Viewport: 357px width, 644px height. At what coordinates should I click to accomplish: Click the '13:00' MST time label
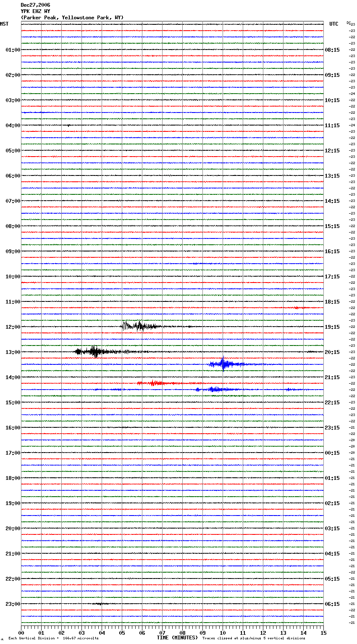[13, 352]
